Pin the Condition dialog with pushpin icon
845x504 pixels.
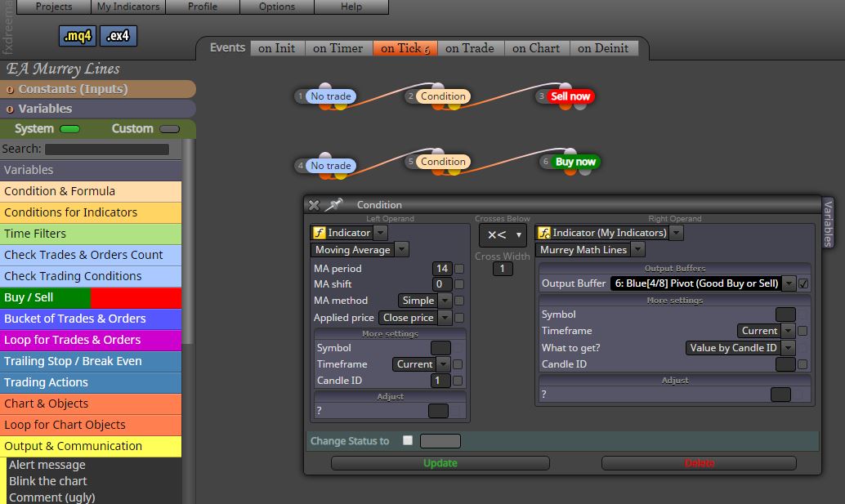point(333,204)
